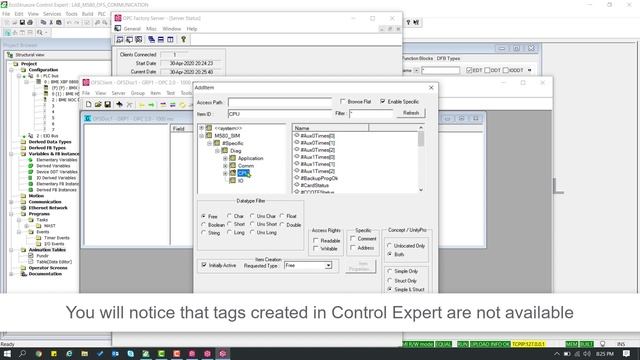The width and height of the screenshot is (640, 360).
Task: Open Build menu in Control Expert
Action: tap(87, 14)
